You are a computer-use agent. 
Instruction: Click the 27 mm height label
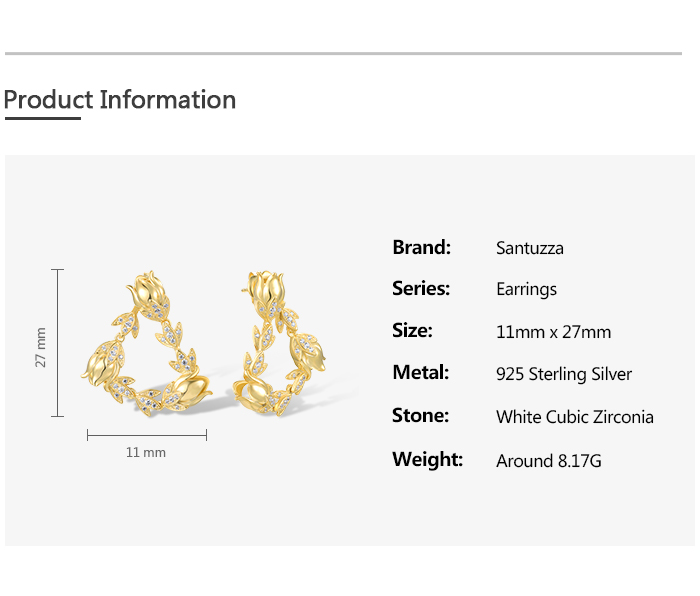click(x=41, y=346)
